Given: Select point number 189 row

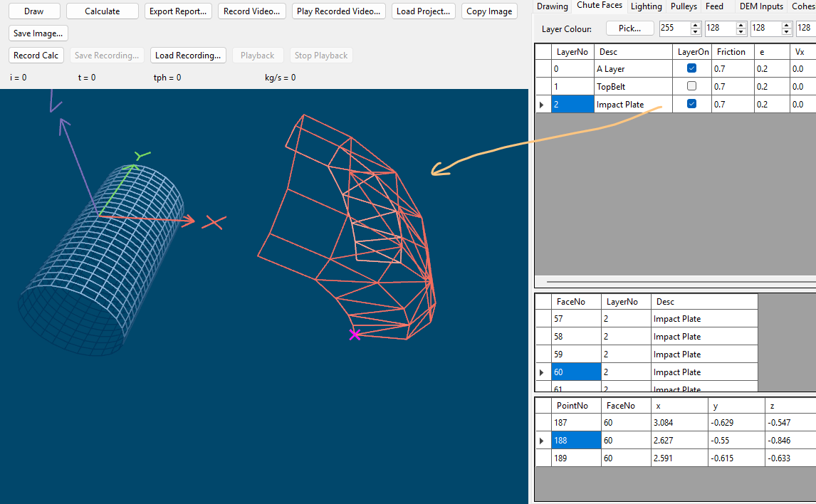Looking at the screenshot, I should pos(676,458).
